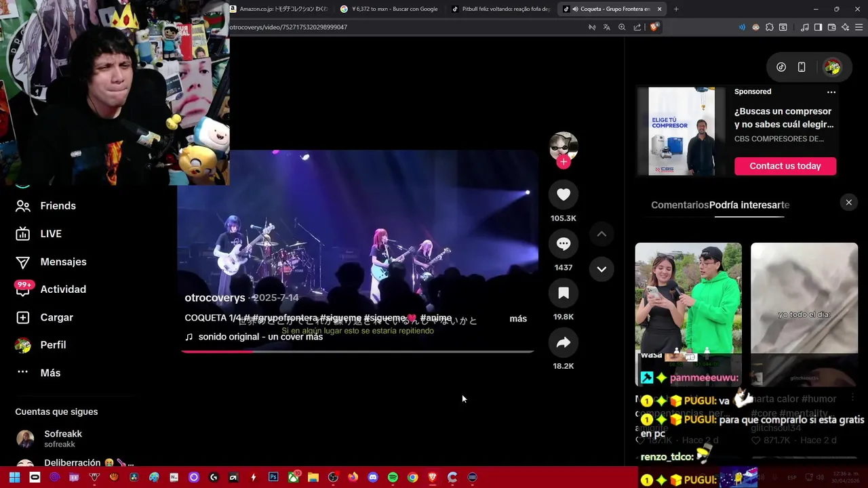Like the video with heart icon
The image size is (868, 488).
coord(564,195)
